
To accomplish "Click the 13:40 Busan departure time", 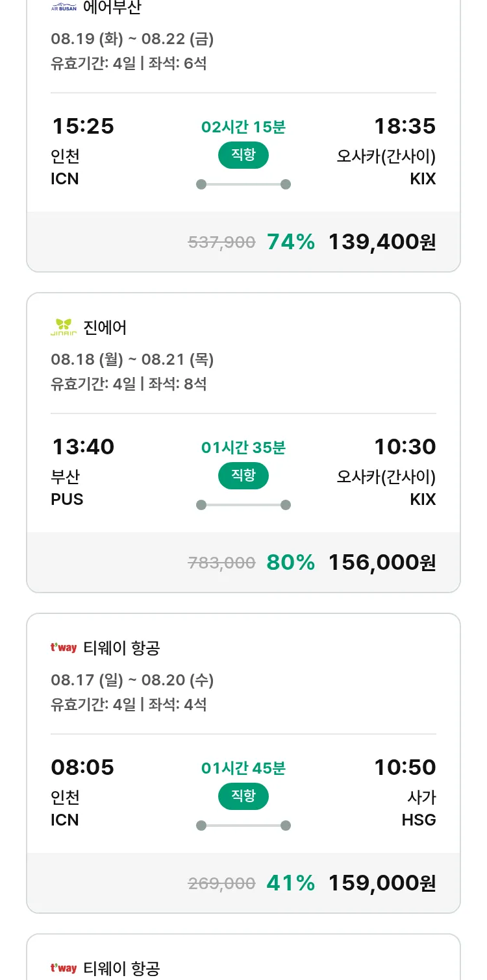I will coord(82,447).
